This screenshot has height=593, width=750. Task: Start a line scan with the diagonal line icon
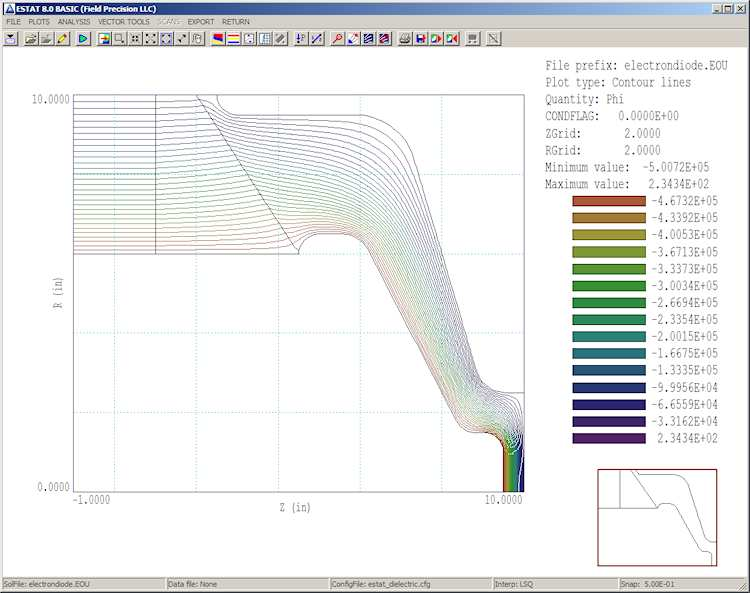[316, 39]
